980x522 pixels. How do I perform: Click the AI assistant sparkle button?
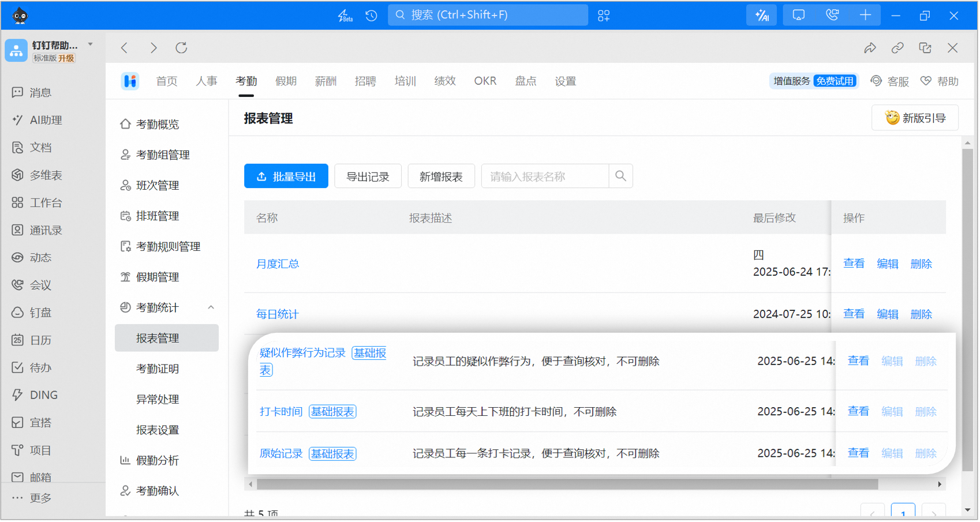pos(762,16)
